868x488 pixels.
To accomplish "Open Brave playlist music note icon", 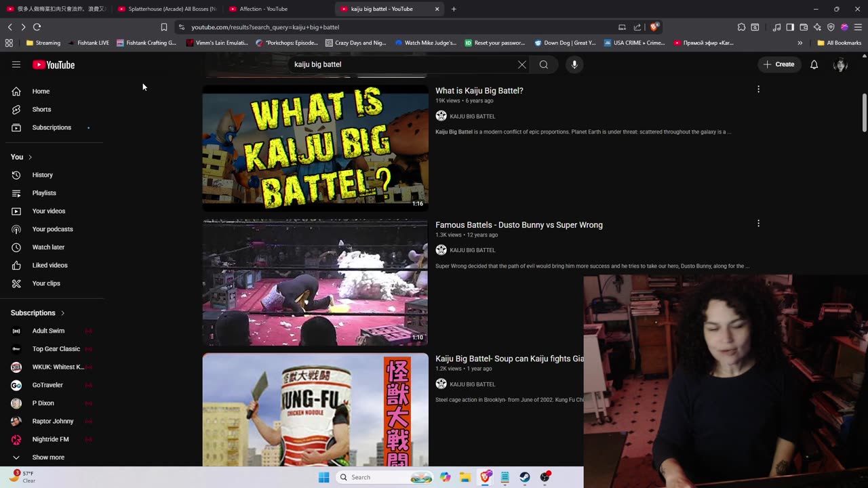I will (776, 27).
